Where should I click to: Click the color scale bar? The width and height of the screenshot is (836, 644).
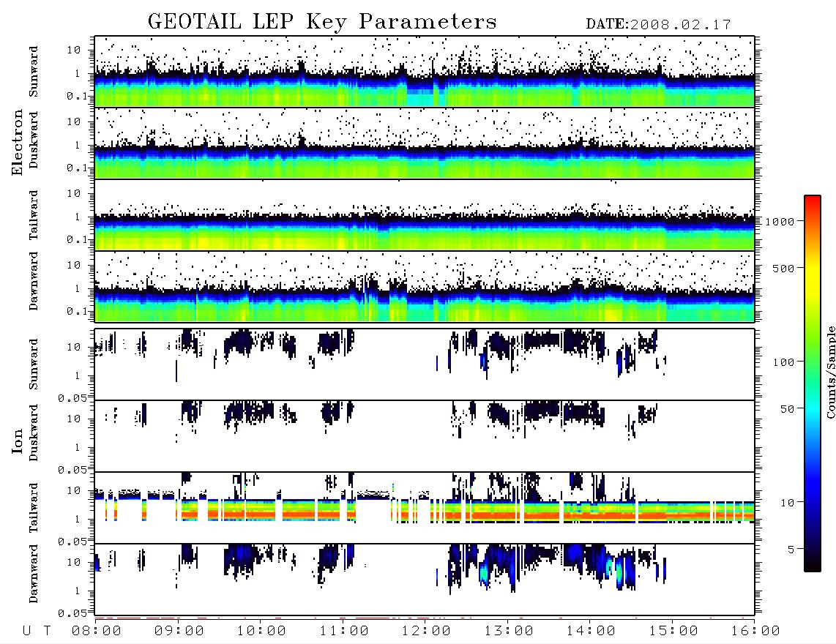tap(813, 383)
